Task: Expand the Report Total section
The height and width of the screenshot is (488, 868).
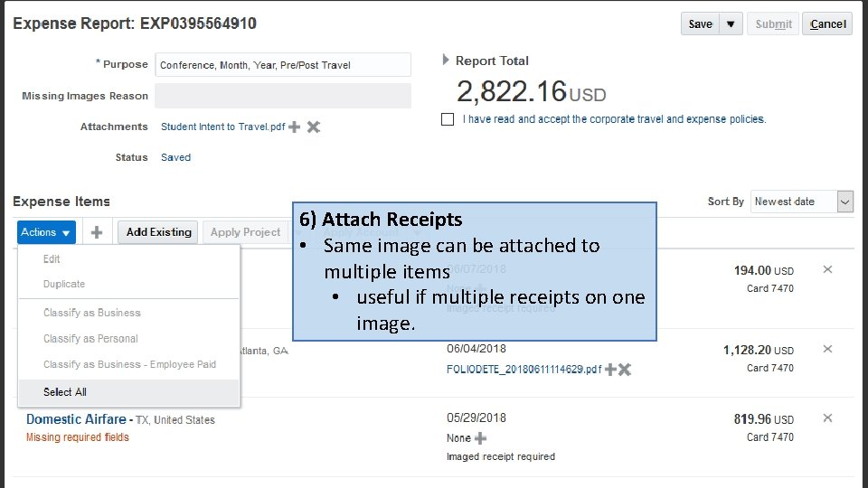Action: click(x=446, y=60)
